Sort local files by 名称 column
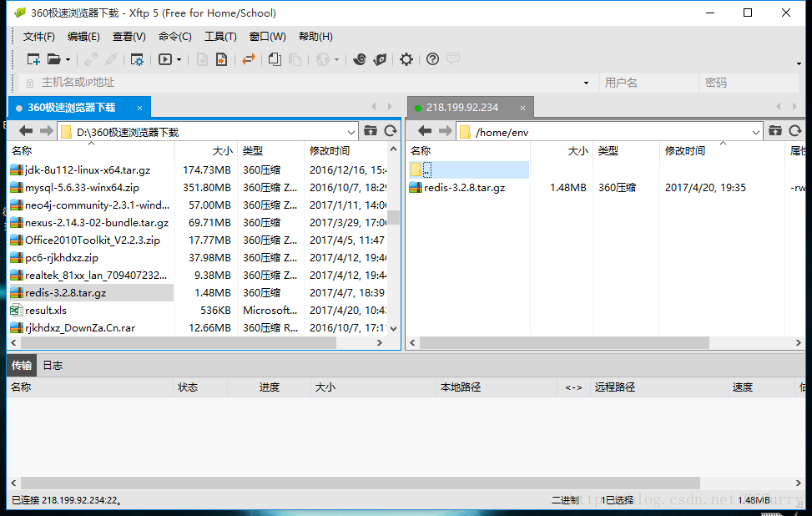 point(91,151)
